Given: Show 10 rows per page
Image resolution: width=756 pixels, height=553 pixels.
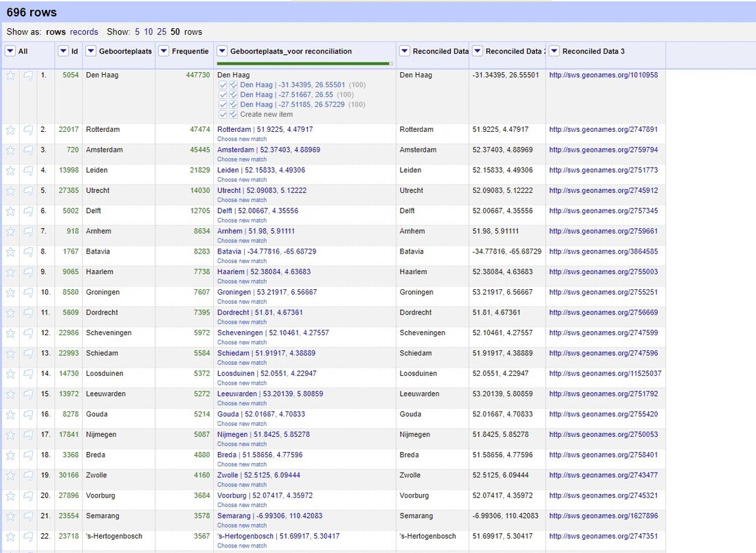Looking at the screenshot, I should pyautogui.click(x=148, y=32).
